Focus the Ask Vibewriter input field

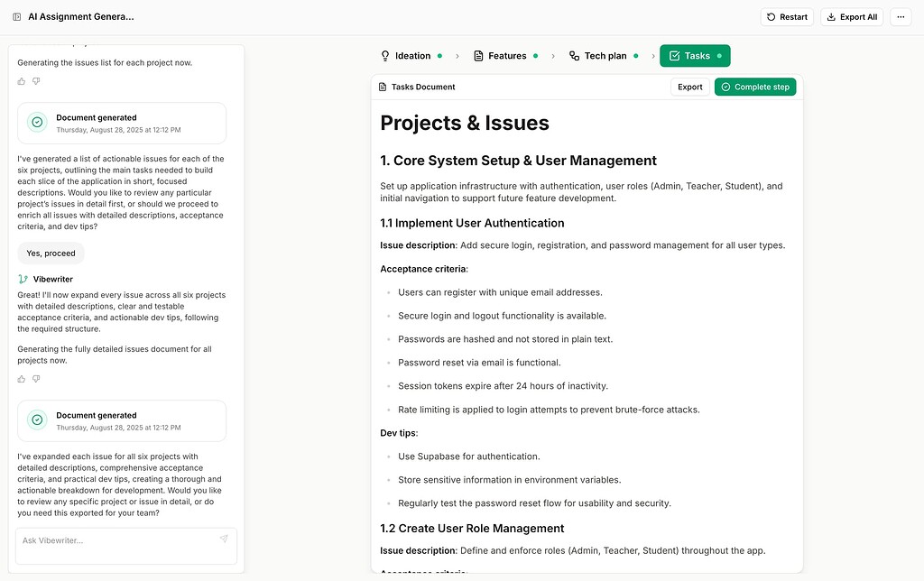(x=117, y=540)
